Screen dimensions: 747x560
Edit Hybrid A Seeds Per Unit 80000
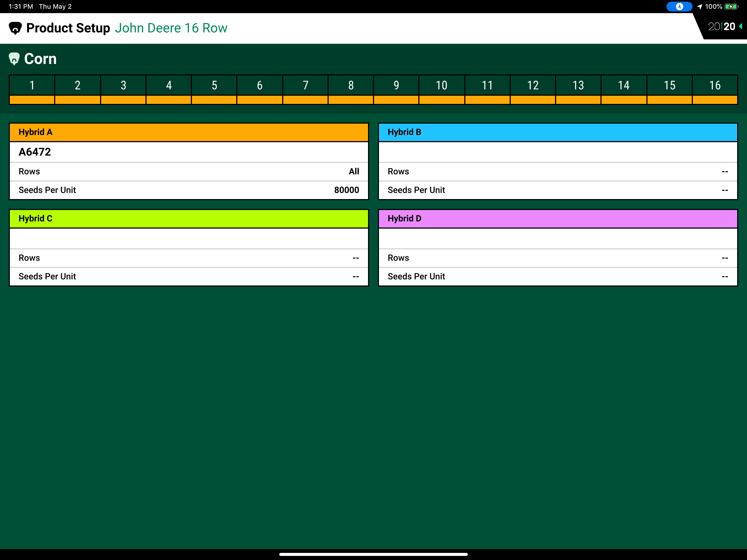189,190
